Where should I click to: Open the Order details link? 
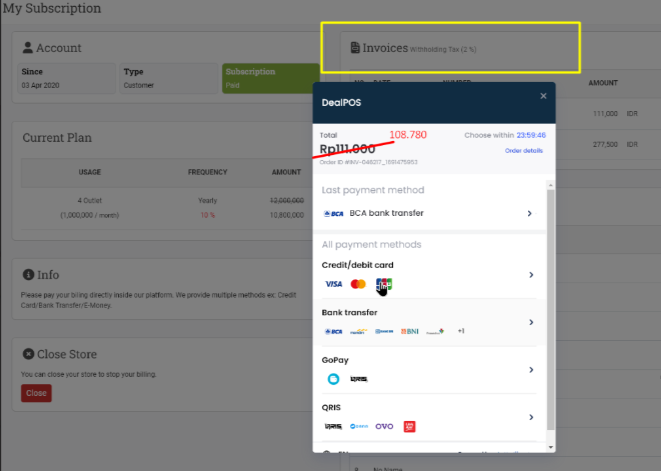(x=524, y=151)
